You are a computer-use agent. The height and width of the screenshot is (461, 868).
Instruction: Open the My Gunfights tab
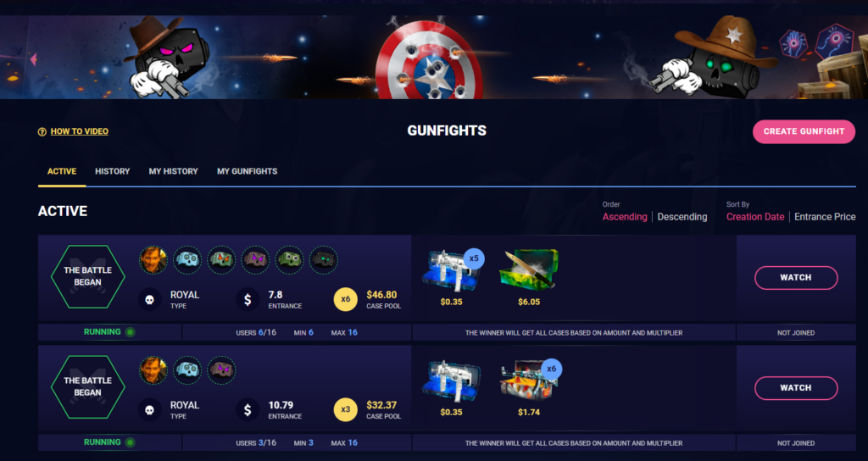[x=248, y=171]
